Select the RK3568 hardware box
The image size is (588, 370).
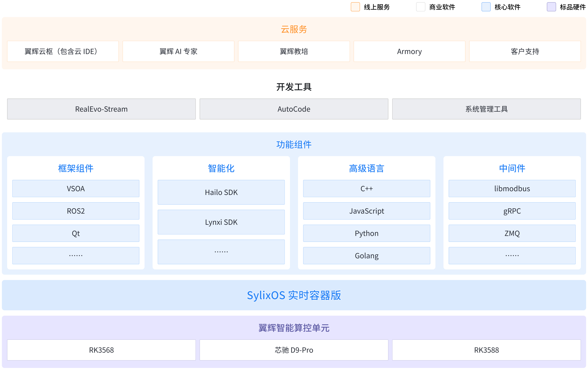tap(101, 350)
